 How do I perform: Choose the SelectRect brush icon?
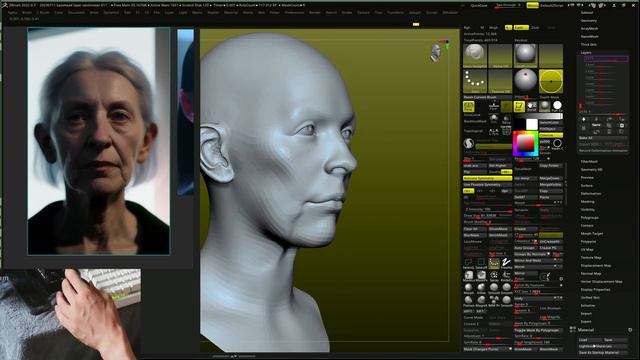coord(482,263)
